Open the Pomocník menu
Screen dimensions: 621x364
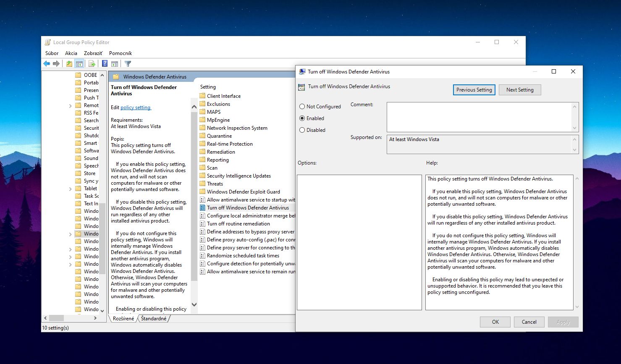coord(121,53)
